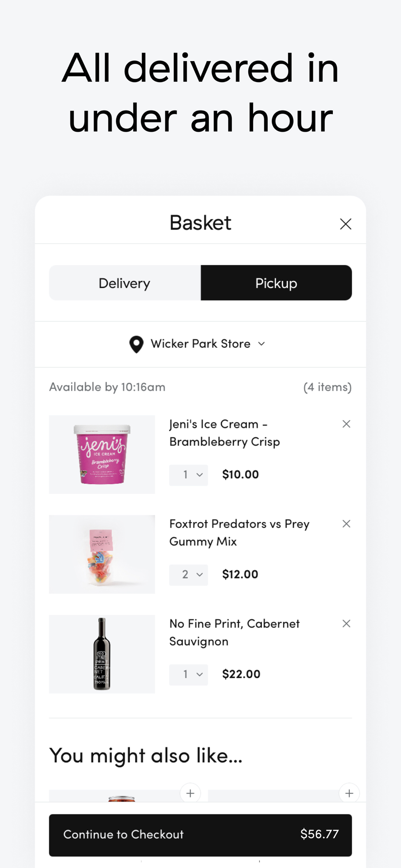Open Jeni's Ice Cream Brambleberry Crisp title
Viewport: 401px width, 868px height.
tap(224, 433)
